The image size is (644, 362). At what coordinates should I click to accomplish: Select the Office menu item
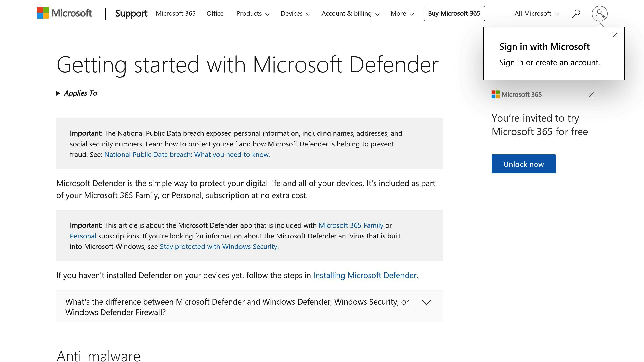coord(215,13)
